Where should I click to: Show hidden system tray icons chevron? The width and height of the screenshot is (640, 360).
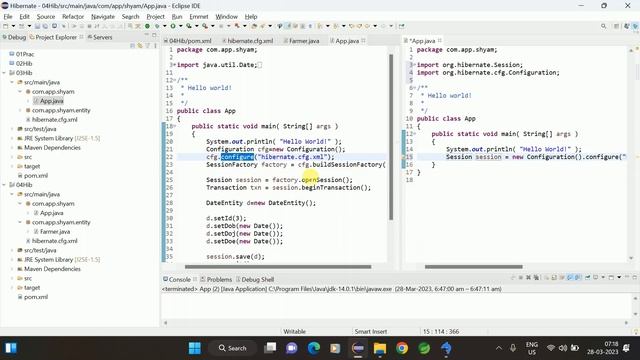[x=498, y=348]
